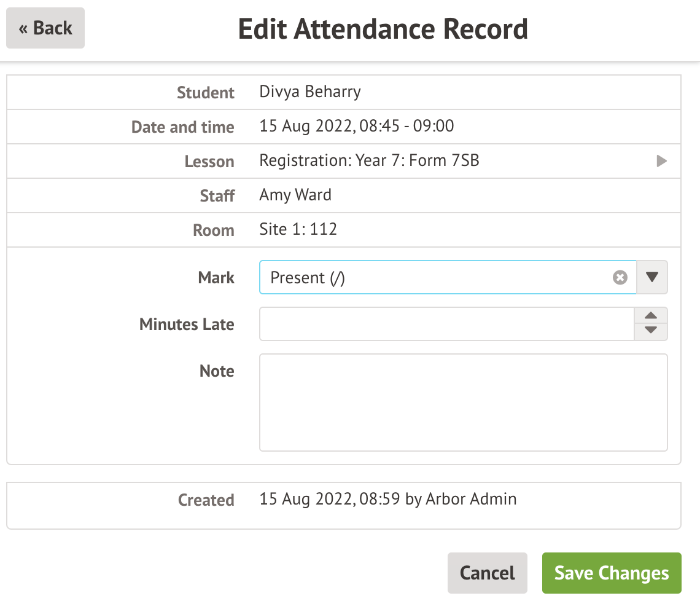Click the staff name Amy Ward
Viewport: 700px width, 601px height.
point(295,195)
